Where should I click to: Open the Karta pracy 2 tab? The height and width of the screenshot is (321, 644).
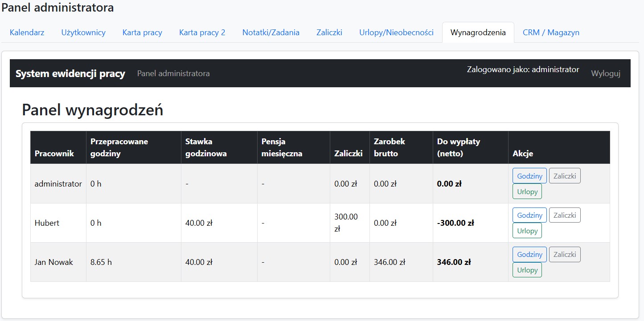pyautogui.click(x=202, y=33)
